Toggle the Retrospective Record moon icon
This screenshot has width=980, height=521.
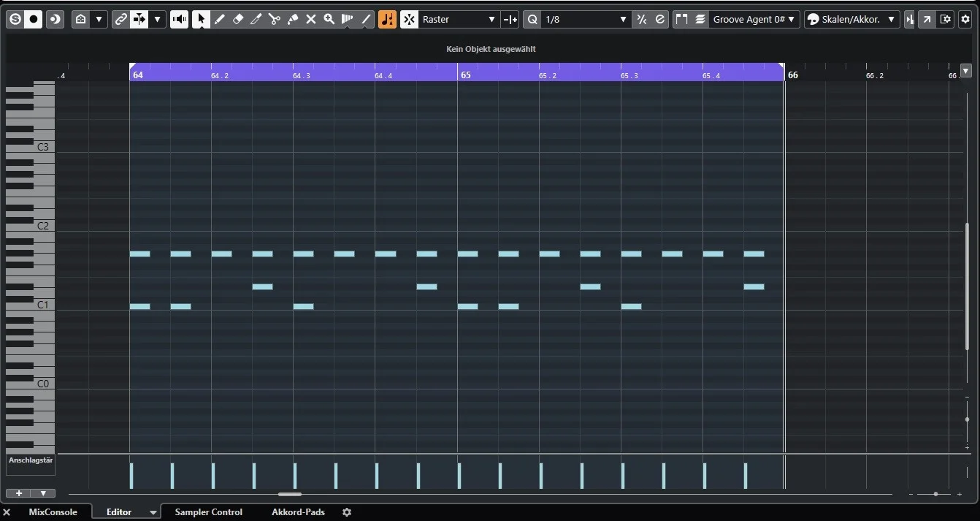[55, 19]
